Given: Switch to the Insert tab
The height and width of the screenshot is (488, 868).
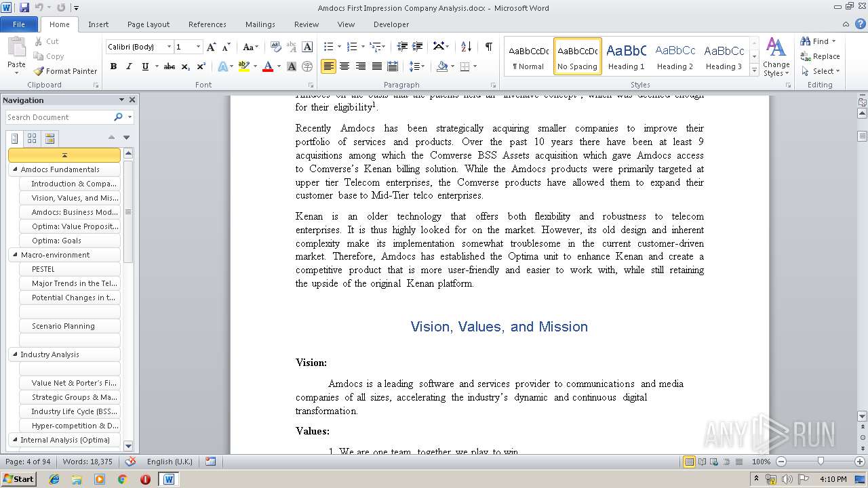Looking at the screenshot, I should pyautogui.click(x=98, y=24).
